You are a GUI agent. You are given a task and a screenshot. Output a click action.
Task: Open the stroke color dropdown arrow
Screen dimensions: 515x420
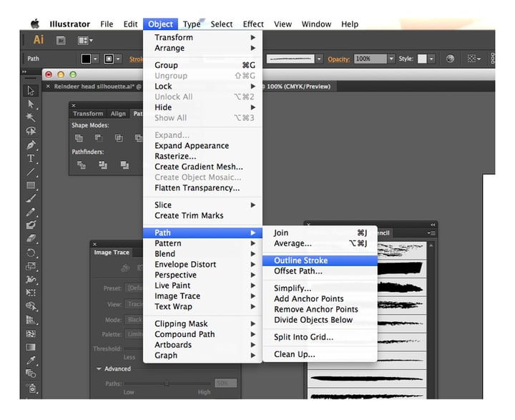tap(118, 59)
